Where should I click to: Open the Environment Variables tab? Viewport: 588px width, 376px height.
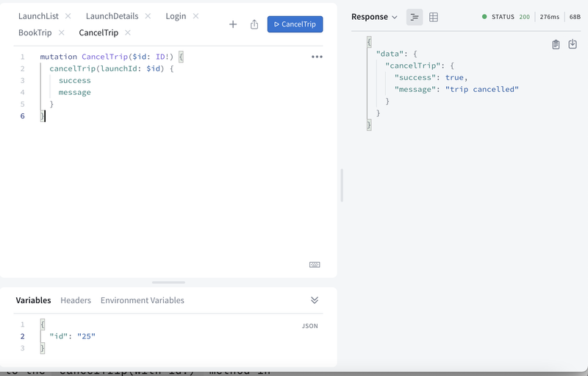tap(143, 300)
